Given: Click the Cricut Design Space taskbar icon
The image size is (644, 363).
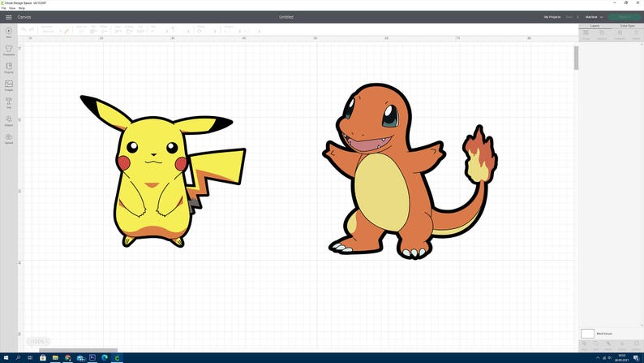Looking at the screenshot, I should click(x=117, y=357).
